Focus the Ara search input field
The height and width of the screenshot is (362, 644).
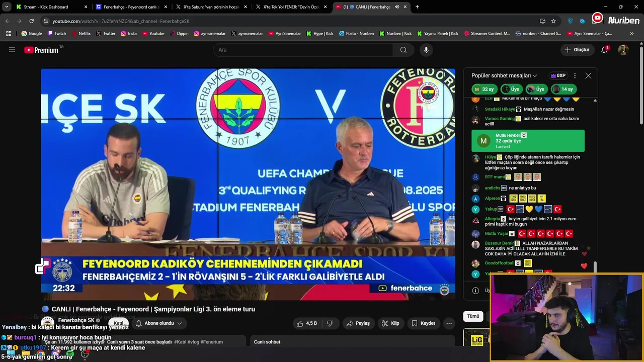303,50
